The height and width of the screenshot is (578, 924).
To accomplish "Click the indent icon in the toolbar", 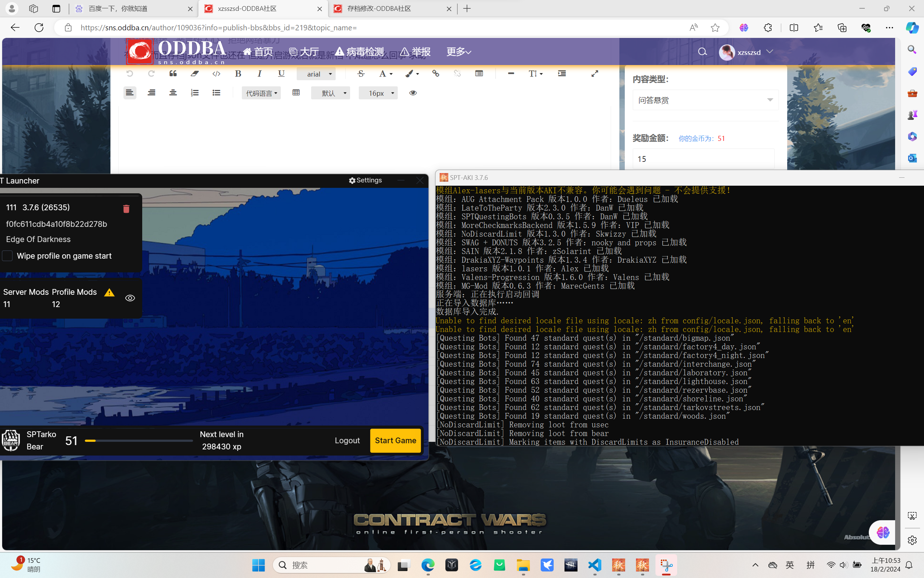I will coord(562,73).
